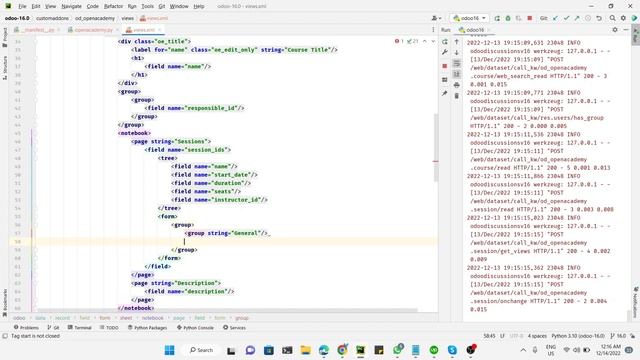This screenshot has width=640, height=360.
Task: Toggle the Bookmarks tool window
Action: pyautogui.click(x=4, y=302)
